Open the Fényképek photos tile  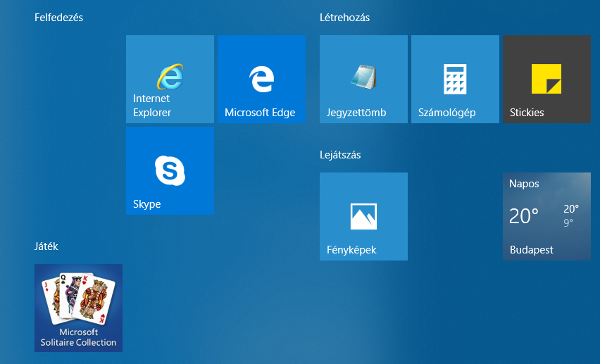(x=363, y=217)
